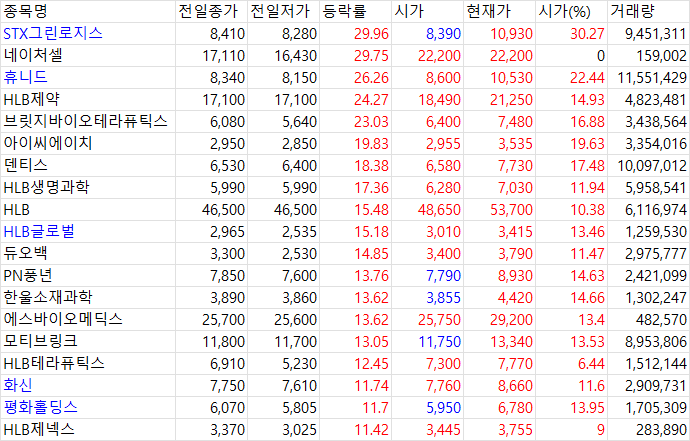Select stock HLB생명과학

click(46, 187)
